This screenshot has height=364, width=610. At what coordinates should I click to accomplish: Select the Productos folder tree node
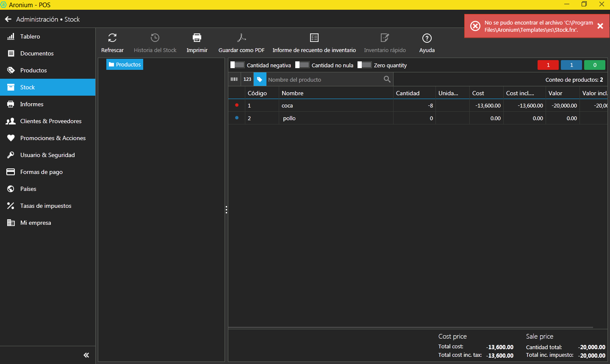coord(125,64)
